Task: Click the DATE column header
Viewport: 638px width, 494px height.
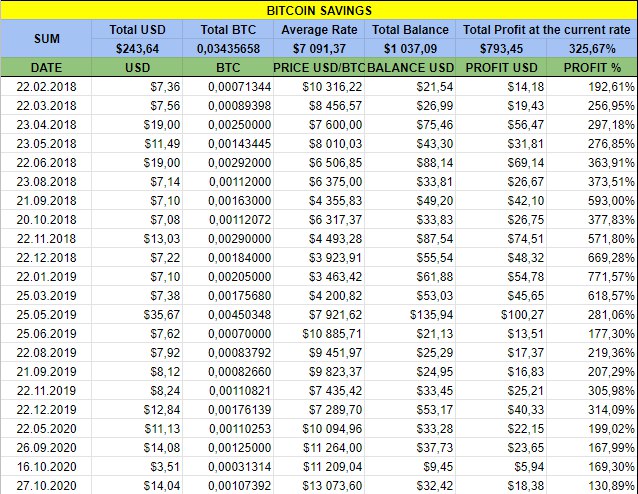Action: tap(46, 67)
